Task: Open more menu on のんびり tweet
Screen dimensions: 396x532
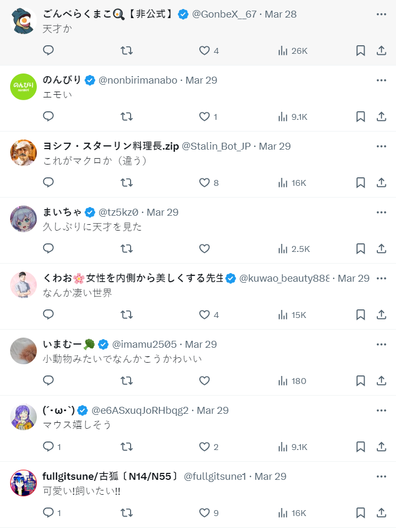Action: [381, 80]
